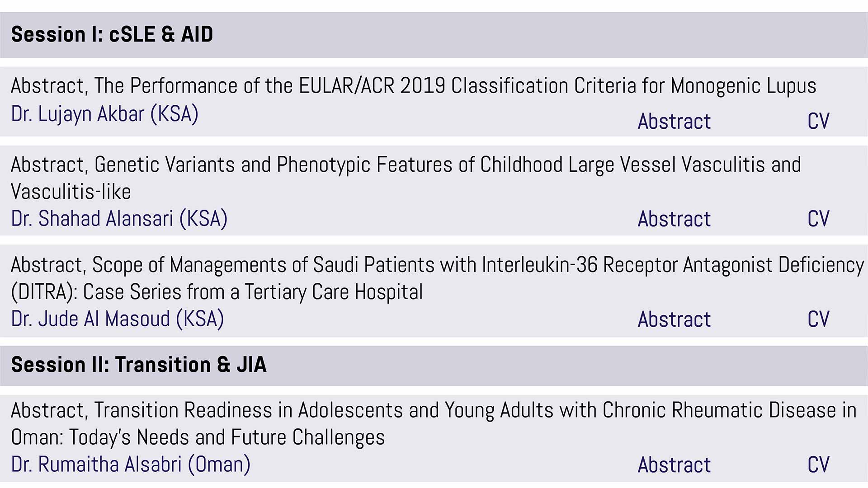Open CV link for Dr. Rumaitha Alsabri
The height and width of the screenshot is (488, 868).
818,465
